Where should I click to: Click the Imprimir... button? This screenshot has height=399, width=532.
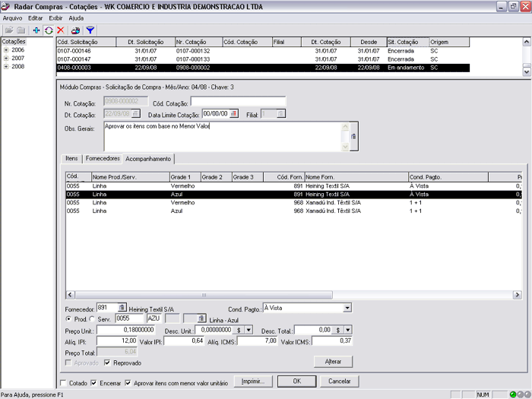(x=254, y=381)
